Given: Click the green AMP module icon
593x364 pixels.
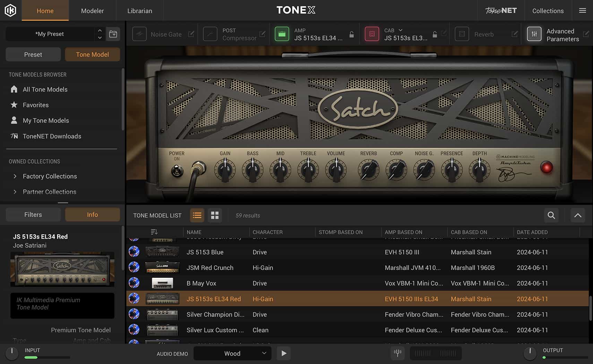Looking at the screenshot, I should click(x=282, y=34).
